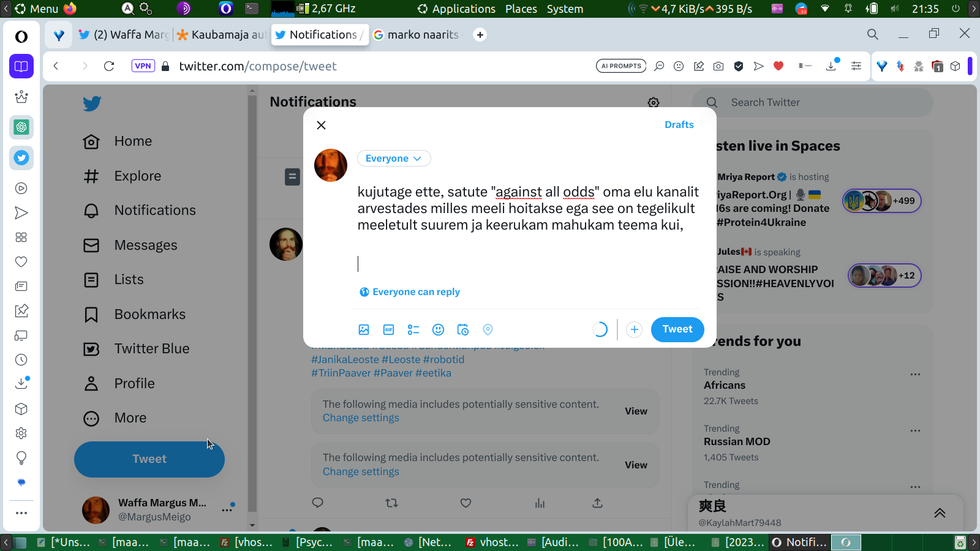Open the Drafts list
980x551 pixels.
point(679,124)
